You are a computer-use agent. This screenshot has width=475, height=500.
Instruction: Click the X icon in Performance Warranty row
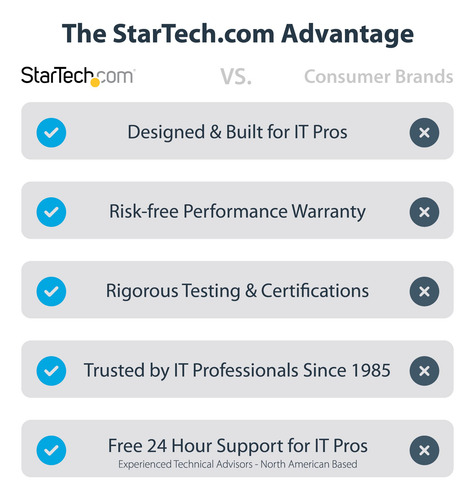[x=424, y=212]
